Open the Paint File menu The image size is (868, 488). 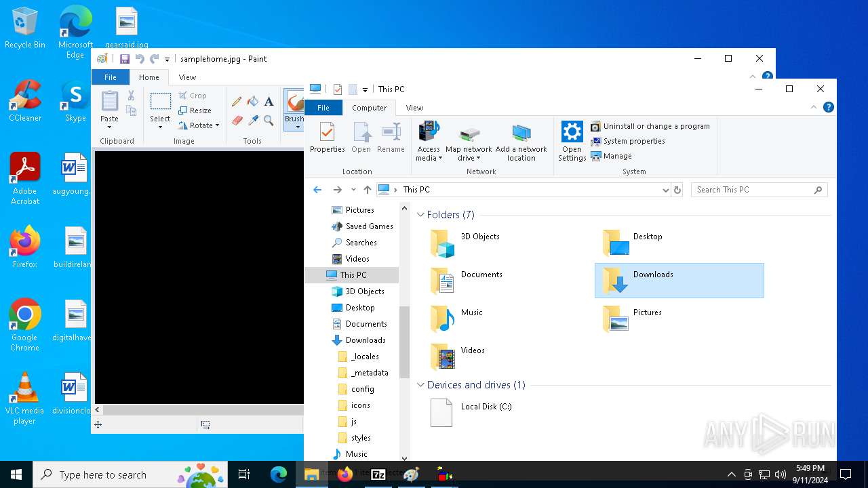point(110,77)
